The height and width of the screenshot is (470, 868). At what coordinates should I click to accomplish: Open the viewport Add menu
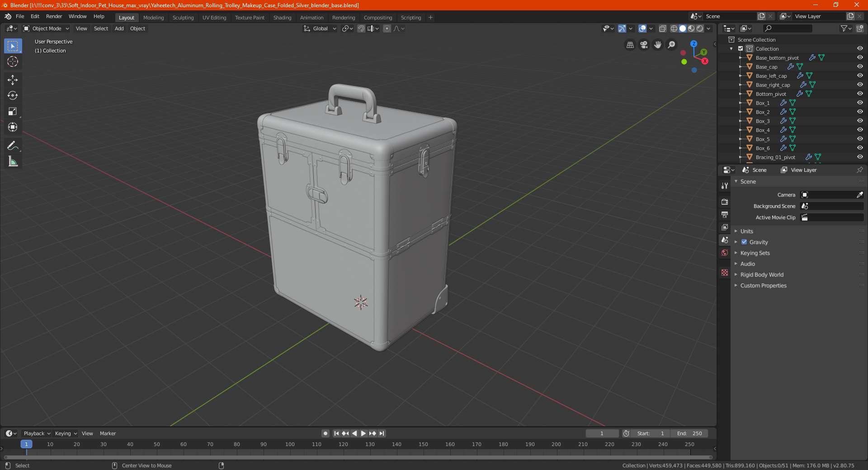119,28
